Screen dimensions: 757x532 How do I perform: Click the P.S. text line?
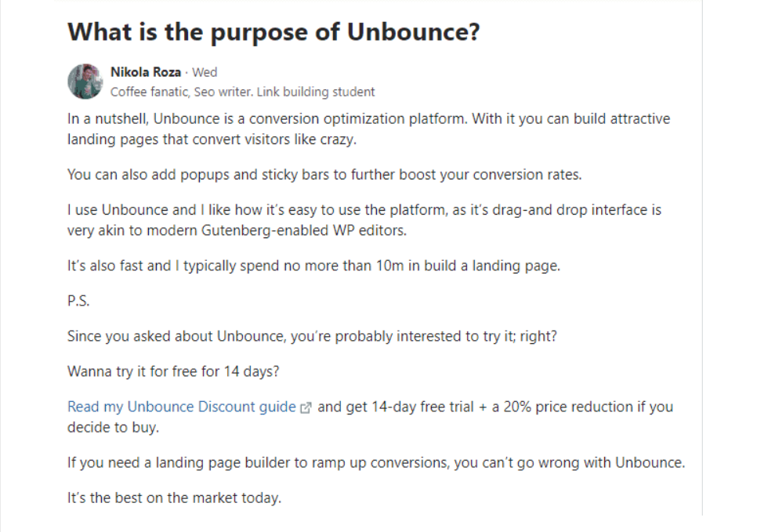[x=78, y=301]
